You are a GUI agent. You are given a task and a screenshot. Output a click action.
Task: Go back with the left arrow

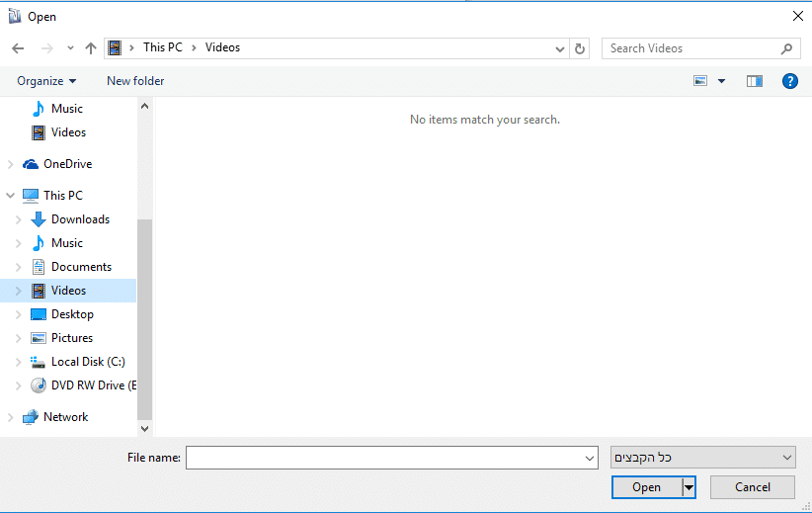[18, 48]
